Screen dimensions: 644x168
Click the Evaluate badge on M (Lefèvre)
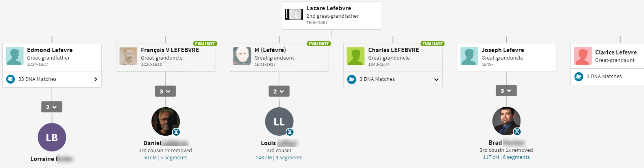tap(319, 44)
